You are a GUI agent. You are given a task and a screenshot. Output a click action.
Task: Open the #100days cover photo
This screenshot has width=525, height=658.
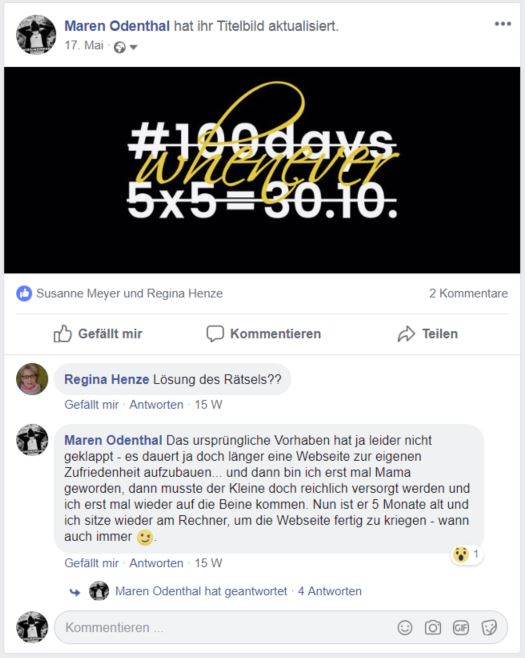262,170
